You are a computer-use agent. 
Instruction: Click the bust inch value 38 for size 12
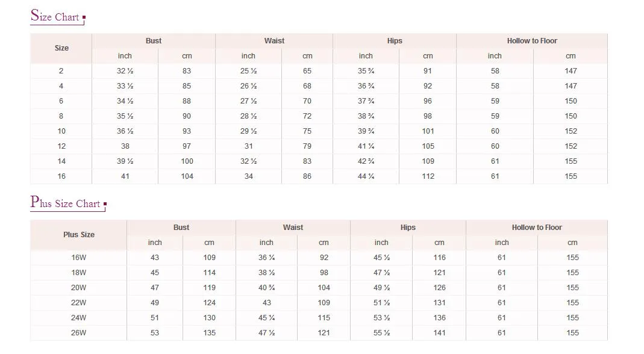[x=125, y=146]
